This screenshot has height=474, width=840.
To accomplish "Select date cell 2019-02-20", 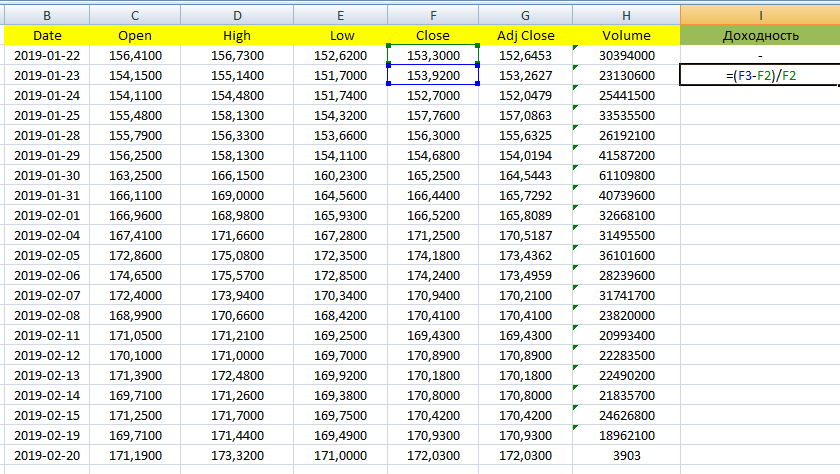I will 47,455.
